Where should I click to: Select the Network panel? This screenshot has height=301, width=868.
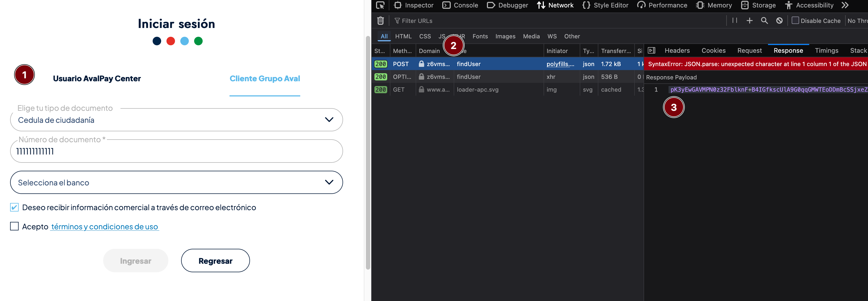pyautogui.click(x=555, y=5)
